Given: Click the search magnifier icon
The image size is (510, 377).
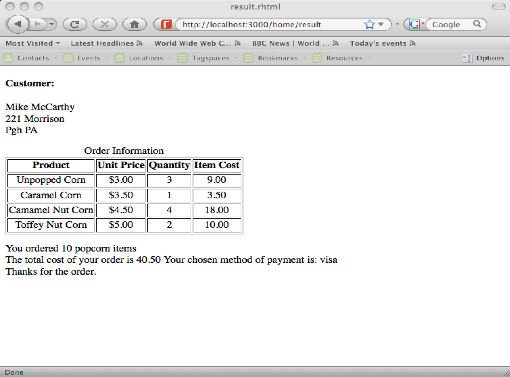Looking at the screenshot, I should tap(477, 24).
